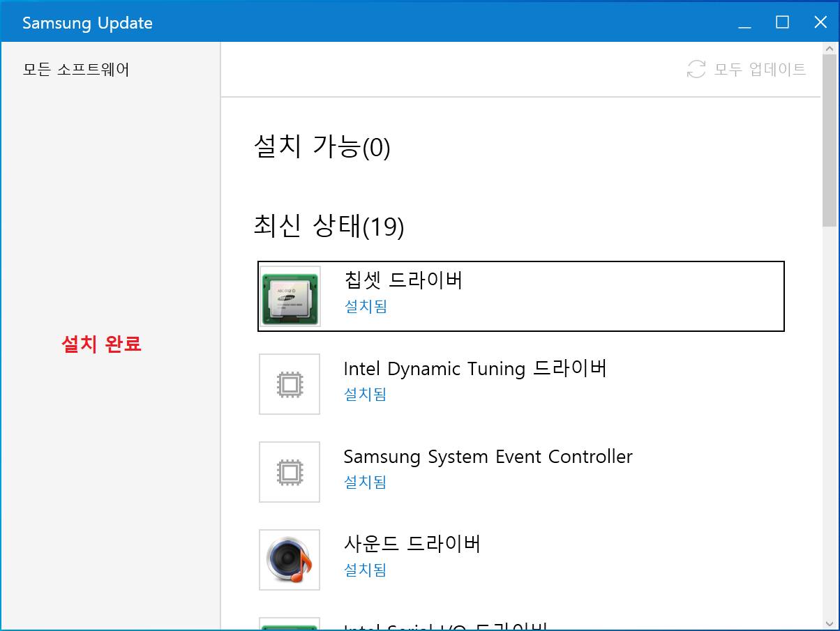Close the Samsung Update window
The width and height of the screenshot is (840, 631).
(820, 22)
